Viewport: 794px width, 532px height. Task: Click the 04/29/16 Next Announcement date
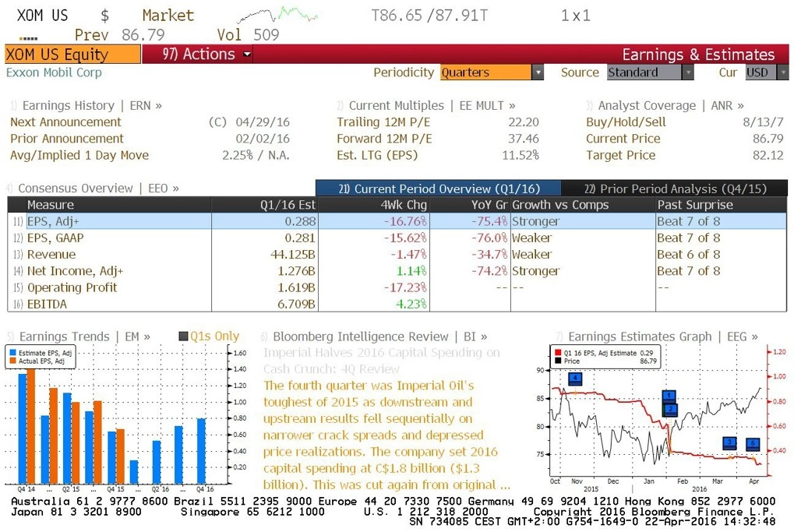pos(263,122)
